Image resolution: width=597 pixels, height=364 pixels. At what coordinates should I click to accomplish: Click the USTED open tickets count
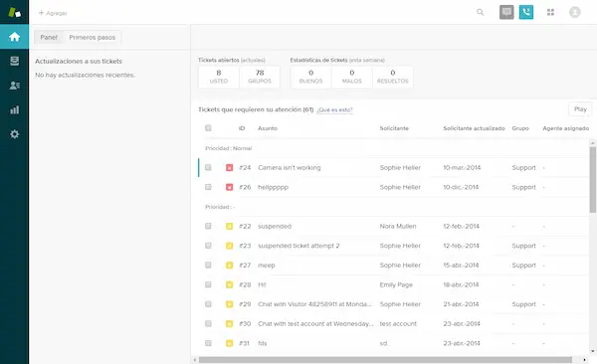[x=219, y=77]
